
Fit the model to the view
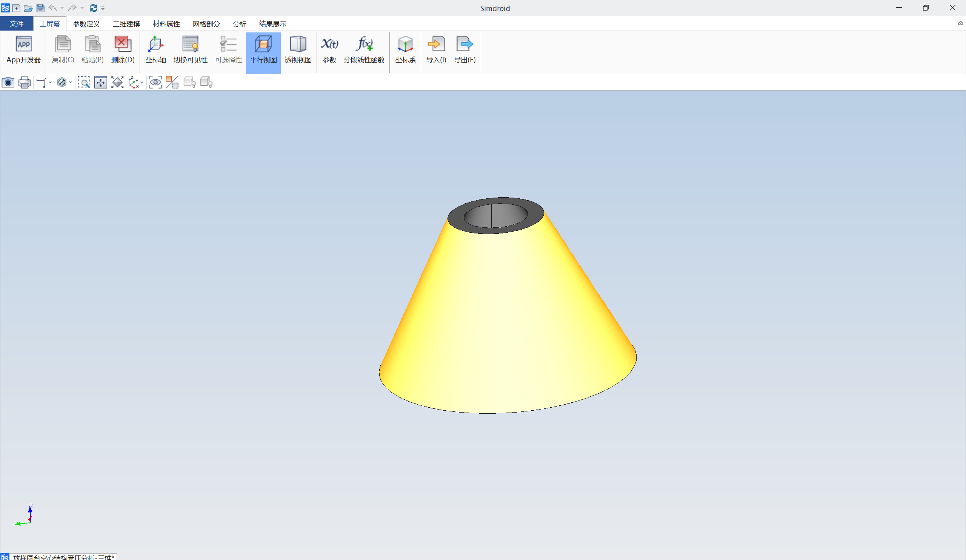(117, 82)
